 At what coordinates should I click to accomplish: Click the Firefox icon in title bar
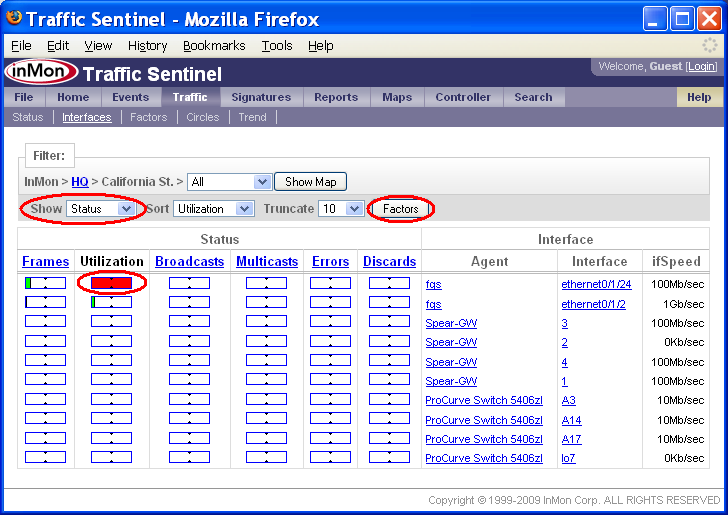pos(14,18)
